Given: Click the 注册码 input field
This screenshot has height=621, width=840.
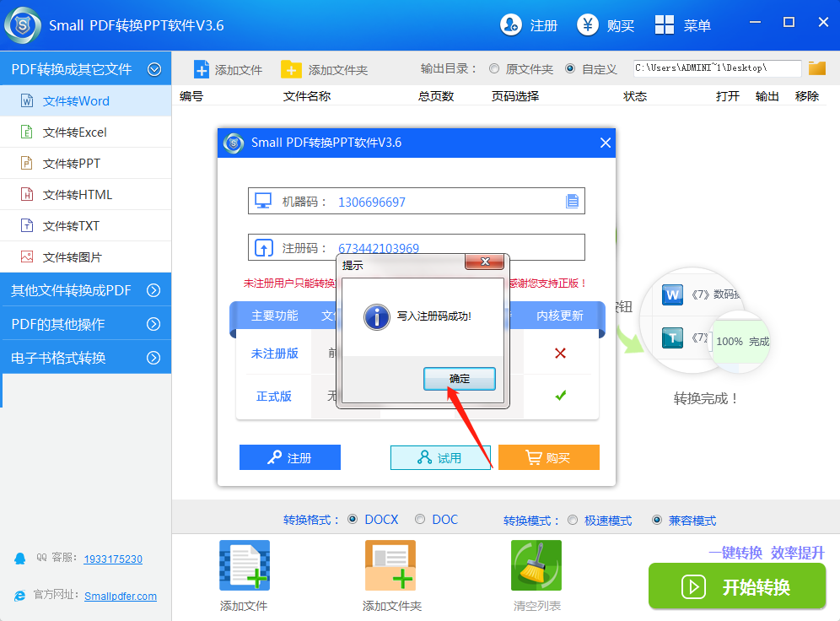Looking at the screenshot, I should coord(472,246).
